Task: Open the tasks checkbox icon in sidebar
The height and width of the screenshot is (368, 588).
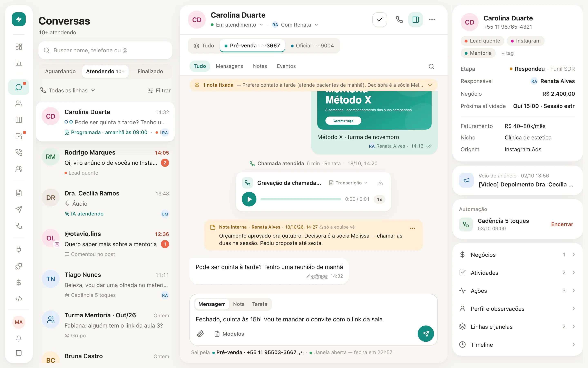Action: coord(19,136)
